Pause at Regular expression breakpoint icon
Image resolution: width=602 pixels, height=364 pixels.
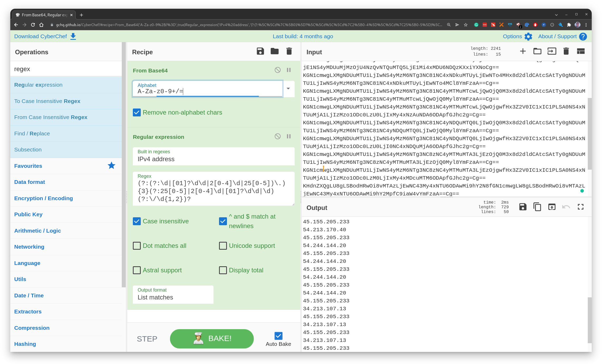coord(289,136)
